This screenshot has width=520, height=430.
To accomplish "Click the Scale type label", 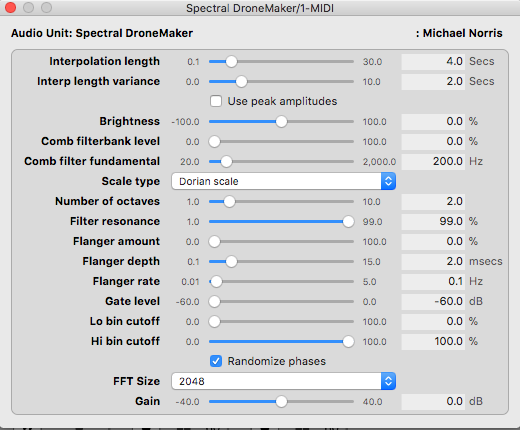I will click(131, 181).
